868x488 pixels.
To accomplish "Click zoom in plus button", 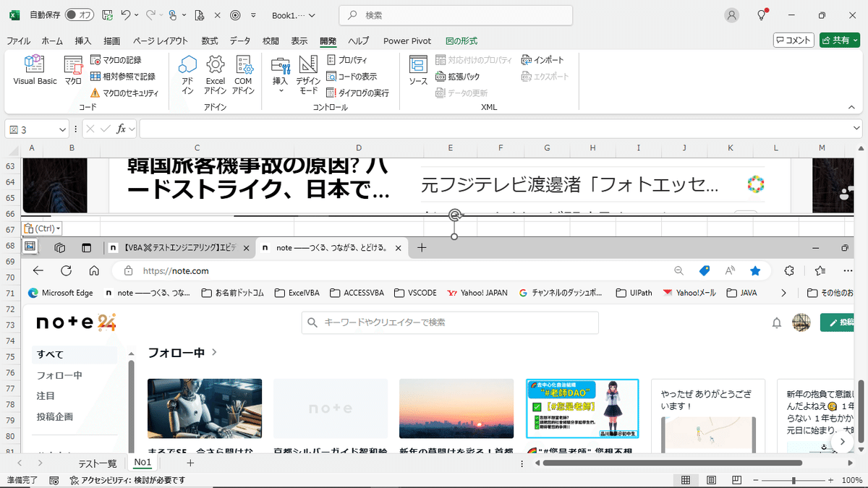I will (831, 480).
